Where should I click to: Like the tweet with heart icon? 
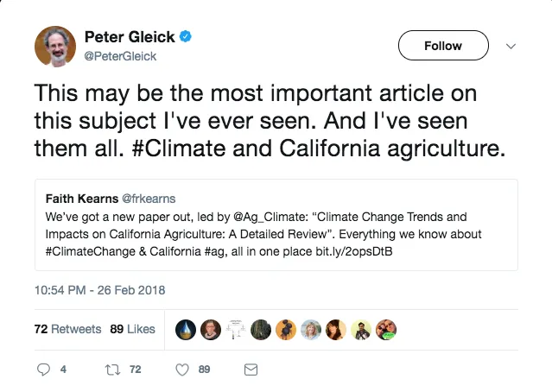[x=182, y=369]
